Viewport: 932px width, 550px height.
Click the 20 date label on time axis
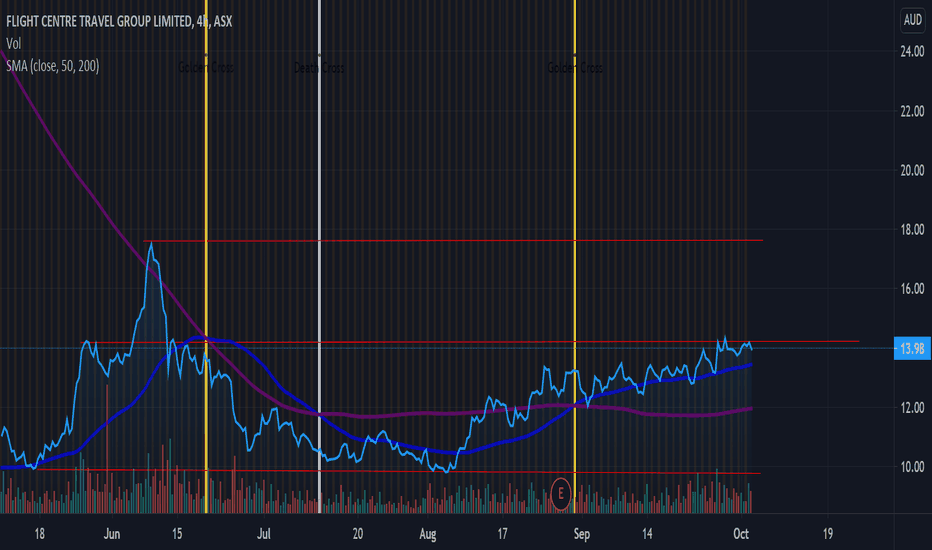(357, 534)
